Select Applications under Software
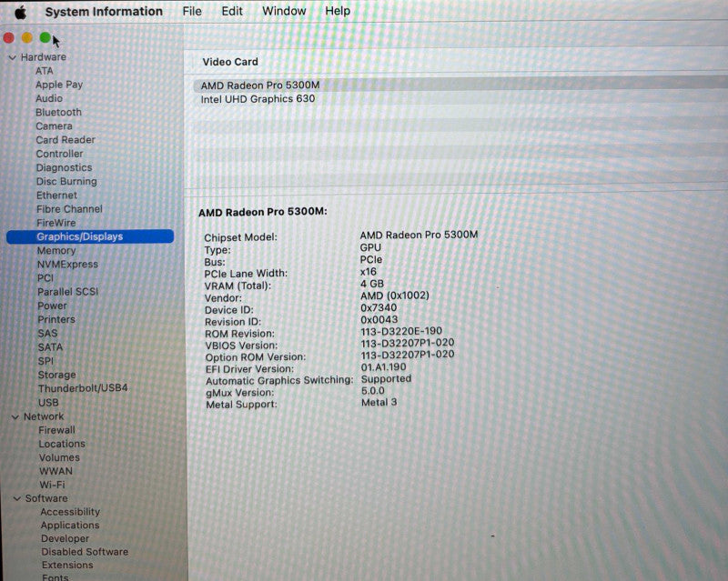728x581 pixels. point(70,526)
